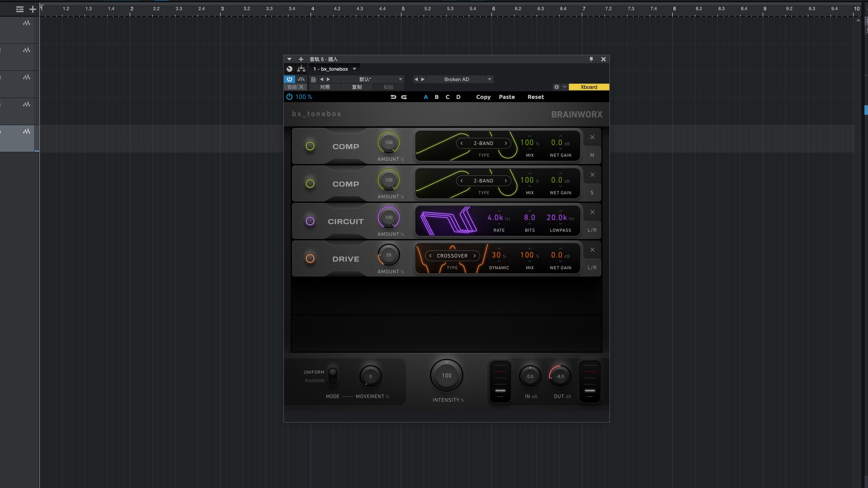Flip the UNIFORM/RANDOM mode switch
The height and width of the screenshot is (488, 868).
tap(333, 376)
